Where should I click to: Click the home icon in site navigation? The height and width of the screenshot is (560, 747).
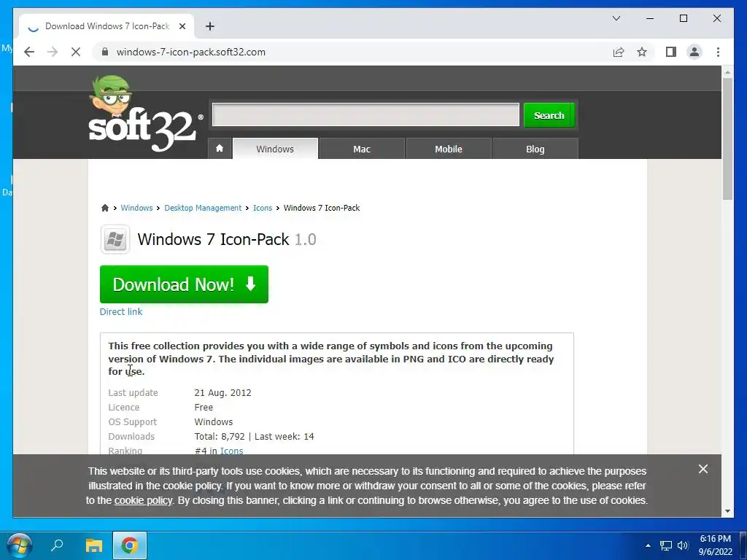click(220, 149)
